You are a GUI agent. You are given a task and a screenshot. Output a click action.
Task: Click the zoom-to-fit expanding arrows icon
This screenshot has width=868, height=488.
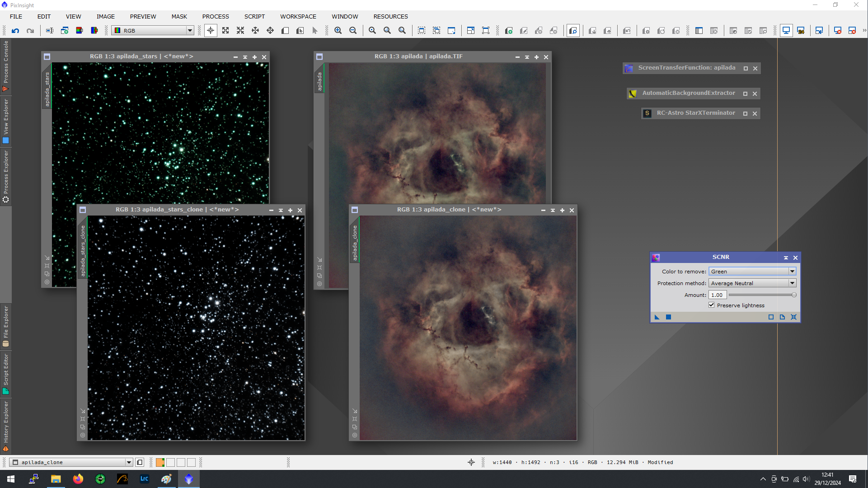(x=225, y=31)
